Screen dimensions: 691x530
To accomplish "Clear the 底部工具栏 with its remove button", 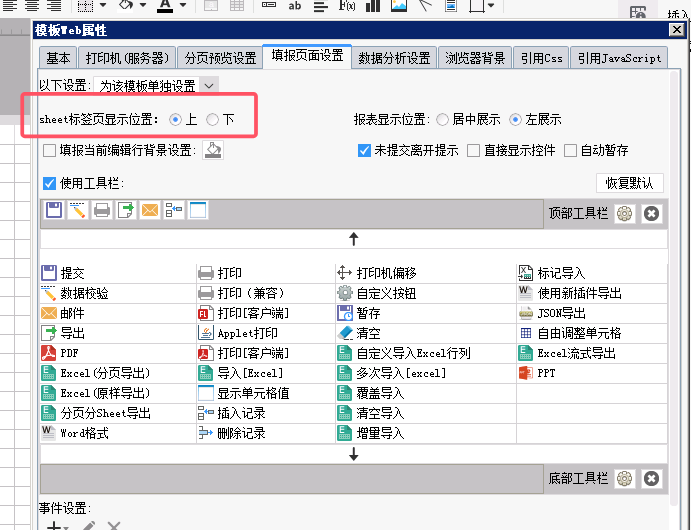I will point(651,478).
